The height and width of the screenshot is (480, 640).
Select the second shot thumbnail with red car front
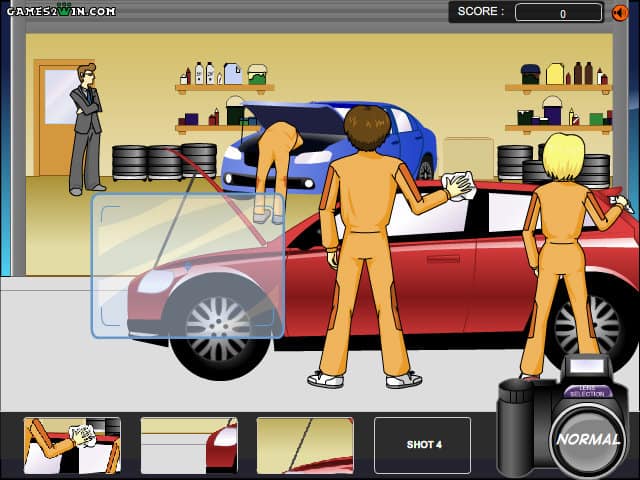189,445
